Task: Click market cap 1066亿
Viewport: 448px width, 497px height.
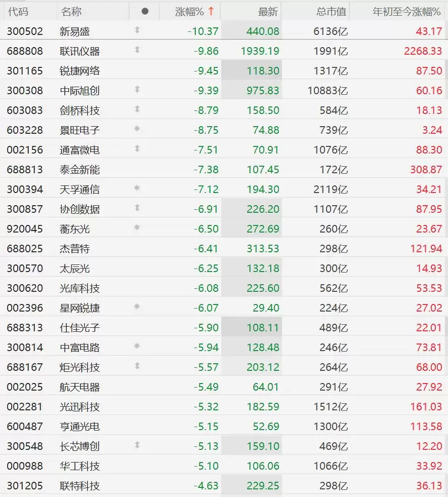Action: tap(331, 466)
